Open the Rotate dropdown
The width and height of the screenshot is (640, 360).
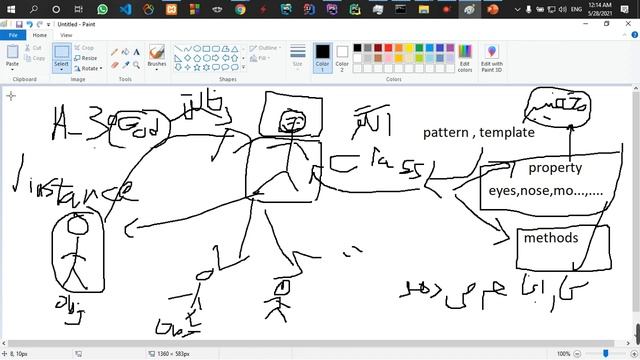click(x=89, y=69)
